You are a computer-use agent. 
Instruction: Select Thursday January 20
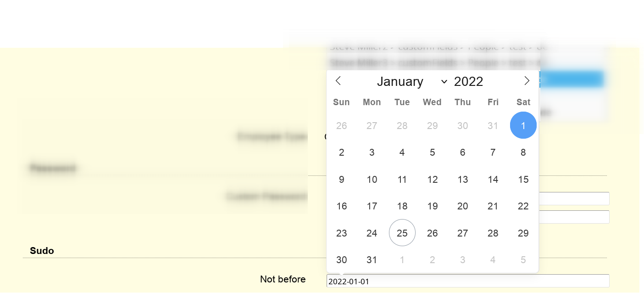[462, 206]
